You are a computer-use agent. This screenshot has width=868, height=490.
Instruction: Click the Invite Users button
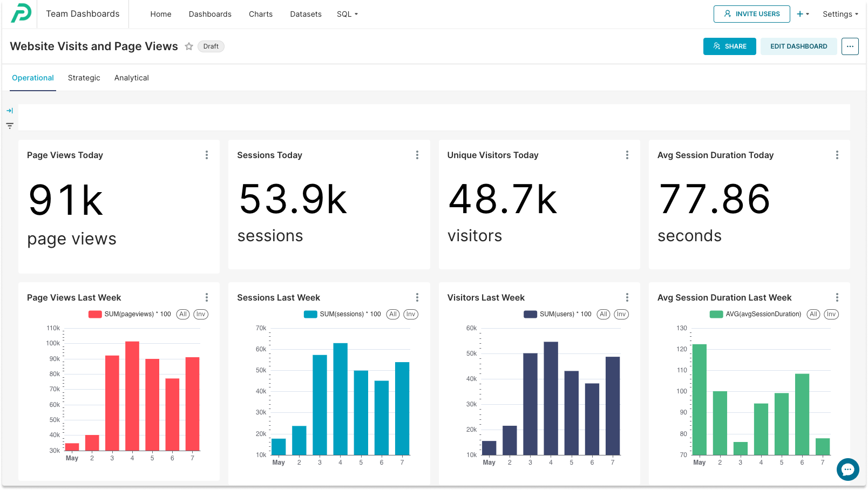[751, 14]
